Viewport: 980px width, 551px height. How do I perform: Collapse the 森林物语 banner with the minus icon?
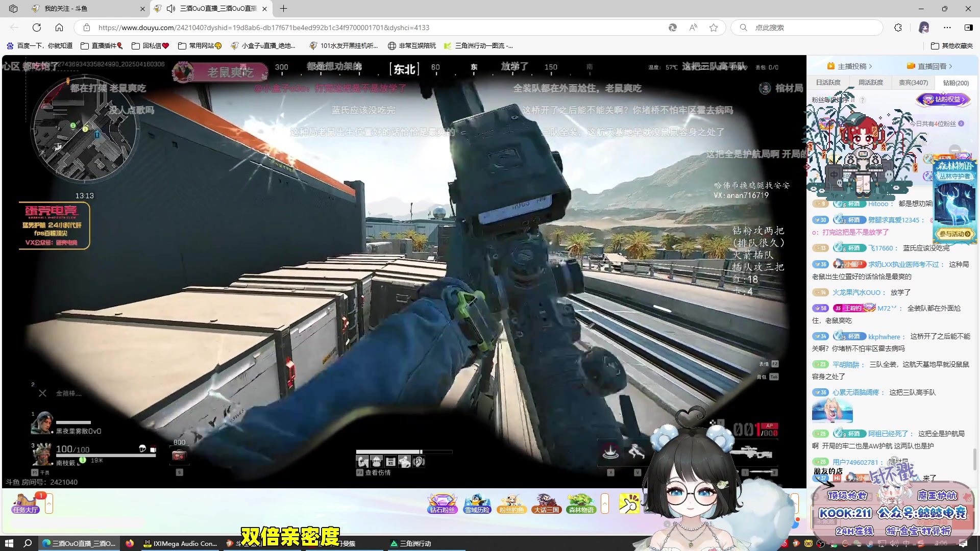click(955, 151)
